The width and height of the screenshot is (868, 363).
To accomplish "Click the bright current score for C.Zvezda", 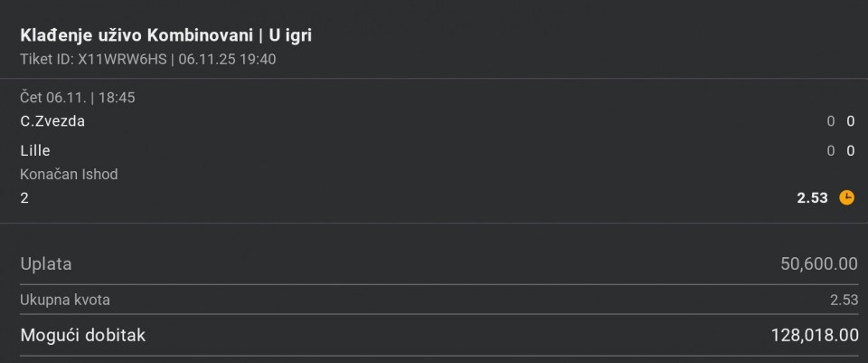I will click(850, 121).
